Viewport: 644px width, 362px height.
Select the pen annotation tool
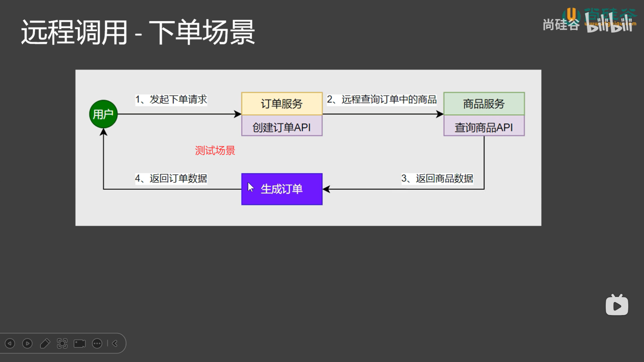coord(45,343)
